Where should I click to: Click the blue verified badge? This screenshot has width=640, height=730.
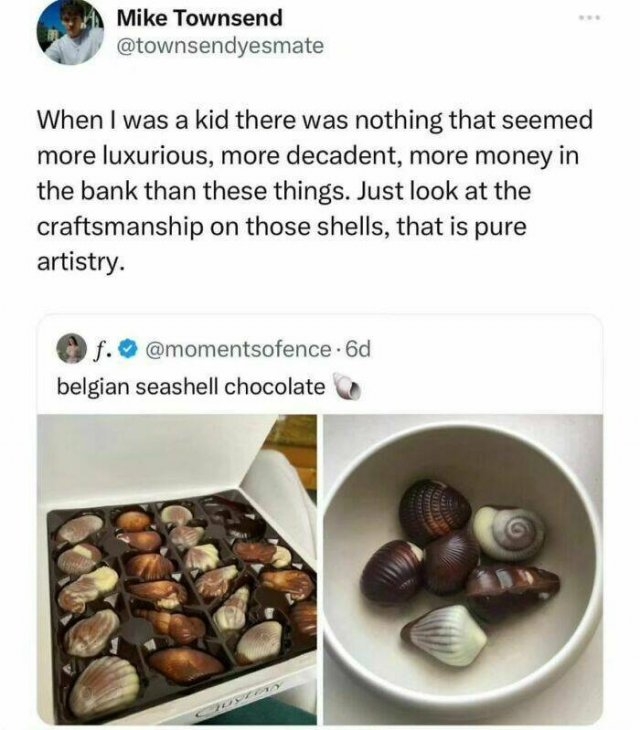(128, 349)
